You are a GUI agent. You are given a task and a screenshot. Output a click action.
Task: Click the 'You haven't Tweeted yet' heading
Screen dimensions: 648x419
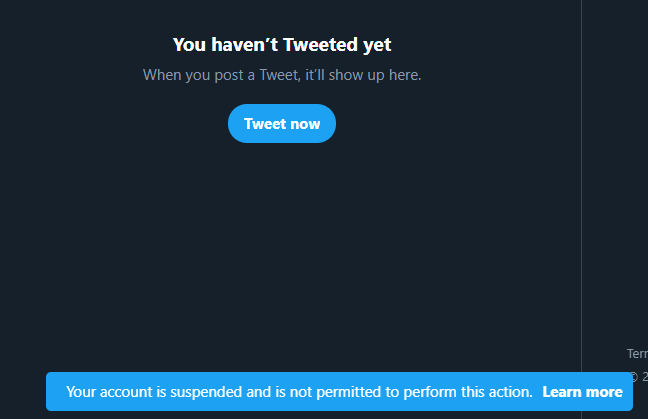click(x=282, y=44)
